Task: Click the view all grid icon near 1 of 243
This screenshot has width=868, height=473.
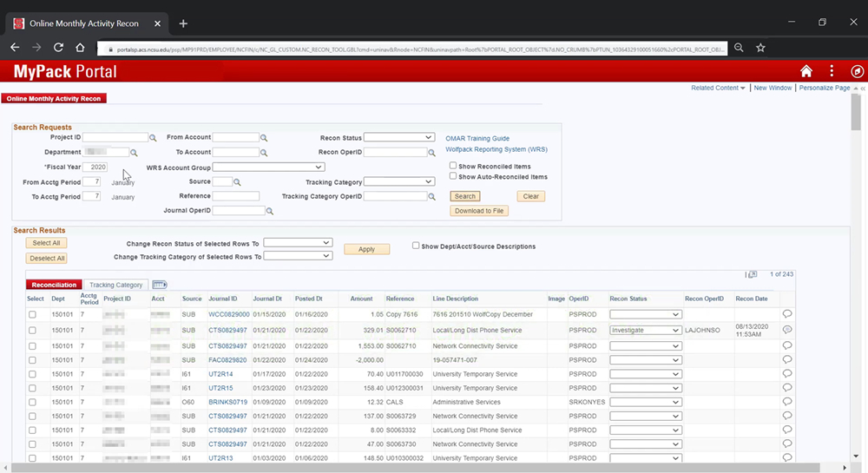Action: [753, 274]
